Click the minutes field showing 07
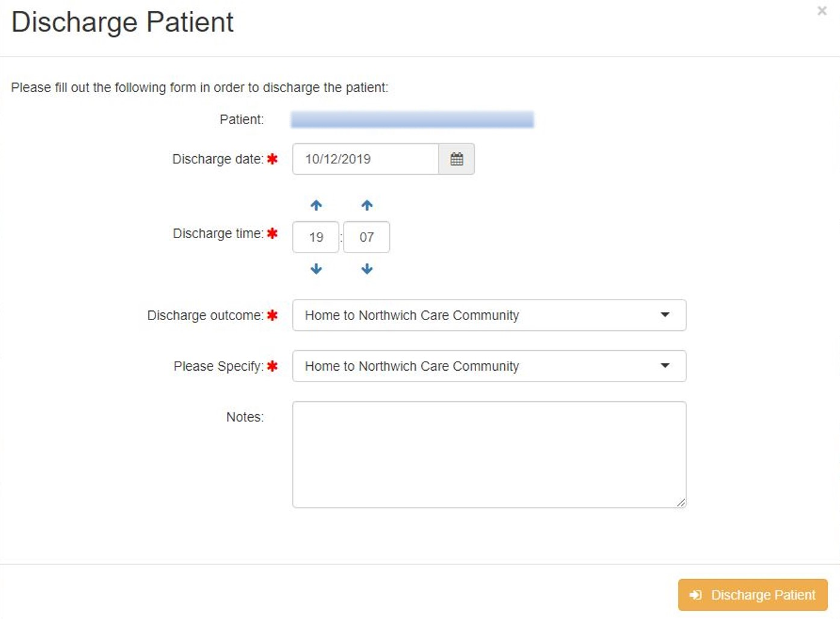The image size is (840, 619). [x=366, y=237]
